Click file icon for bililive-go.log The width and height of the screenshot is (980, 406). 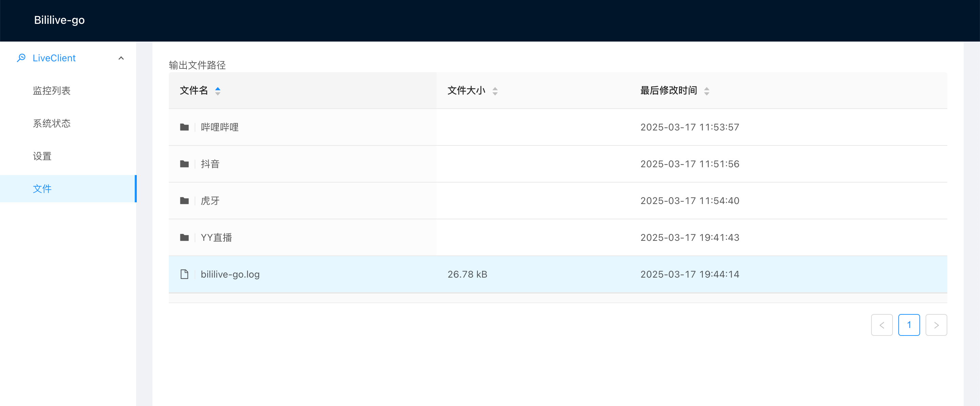click(x=184, y=274)
